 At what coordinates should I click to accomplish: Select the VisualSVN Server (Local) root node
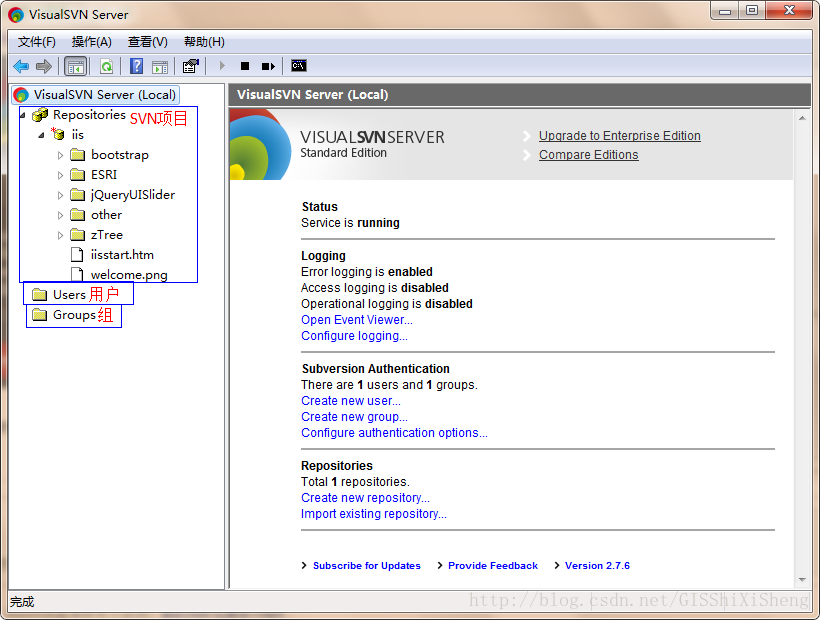tap(96, 95)
